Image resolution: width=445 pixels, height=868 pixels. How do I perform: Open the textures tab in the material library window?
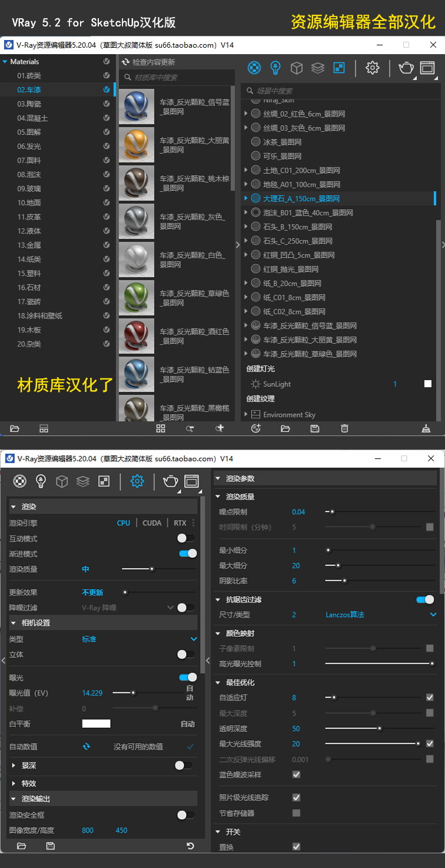coord(339,68)
